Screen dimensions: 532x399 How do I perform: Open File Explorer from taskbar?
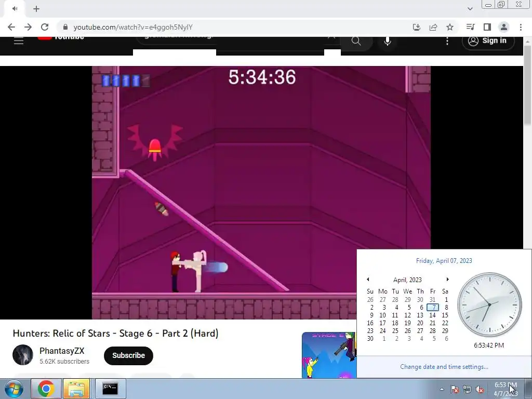click(77, 389)
